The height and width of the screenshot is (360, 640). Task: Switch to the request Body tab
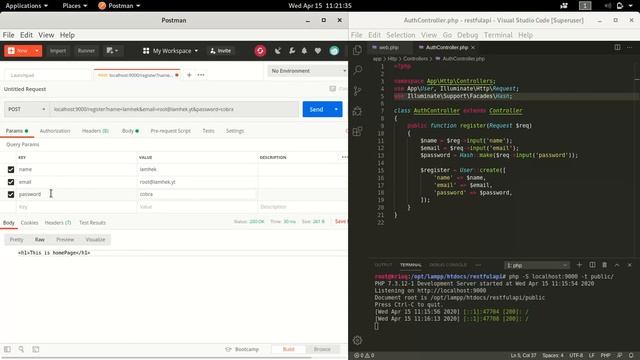coord(130,131)
